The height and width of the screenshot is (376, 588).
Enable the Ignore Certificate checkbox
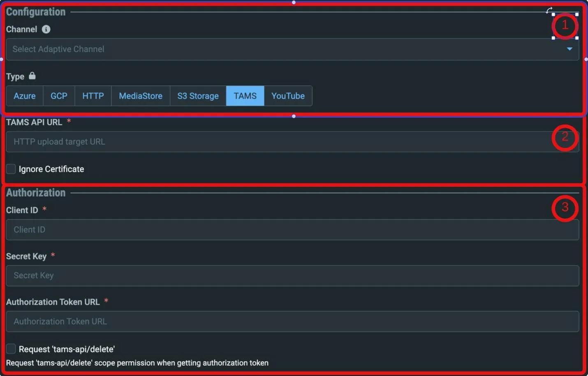click(x=11, y=169)
